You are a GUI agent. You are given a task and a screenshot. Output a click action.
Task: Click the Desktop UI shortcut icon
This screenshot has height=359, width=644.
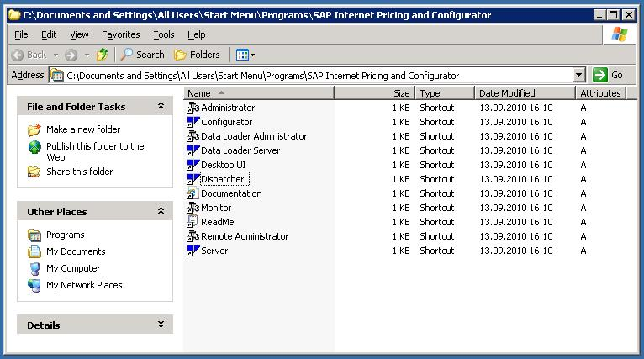[193, 165]
